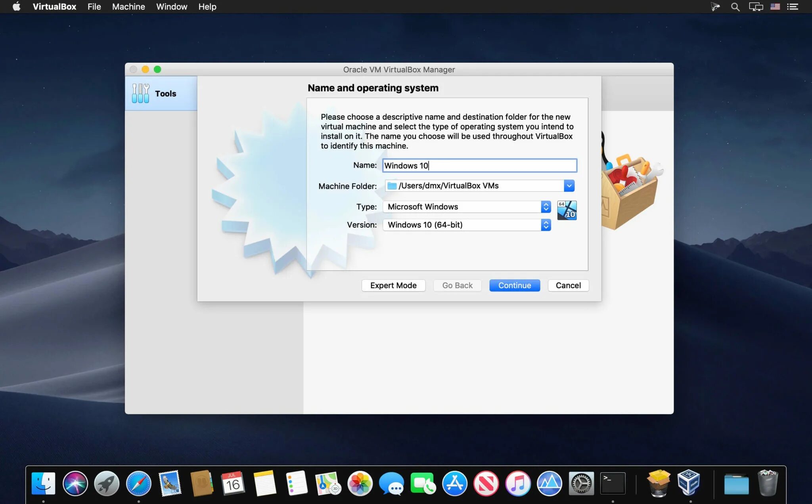Image resolution: width=812 pixels, height=504 pixels.
Task: Open VirtualBox from the dock
Action: (689, 483)
